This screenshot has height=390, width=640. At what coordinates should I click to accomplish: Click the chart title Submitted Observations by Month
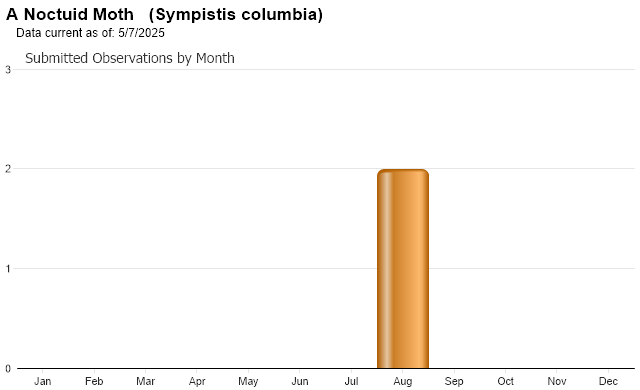pos(130,58)
